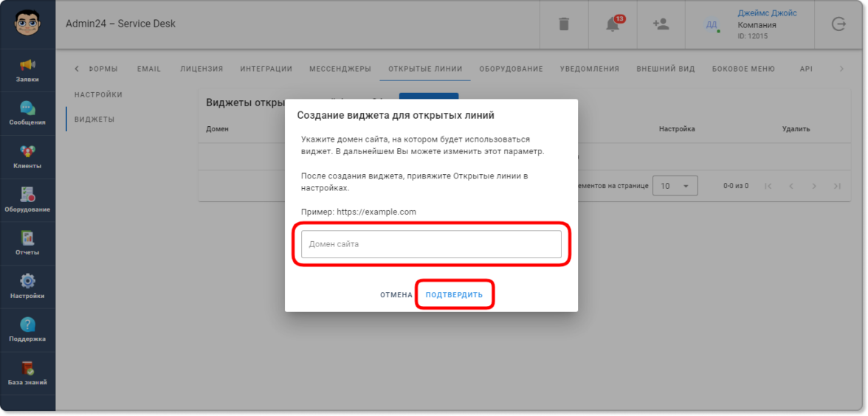This screenshot has width=868, height=416.
Task: Go to next page pagination icon
Action: pos(813,186)
